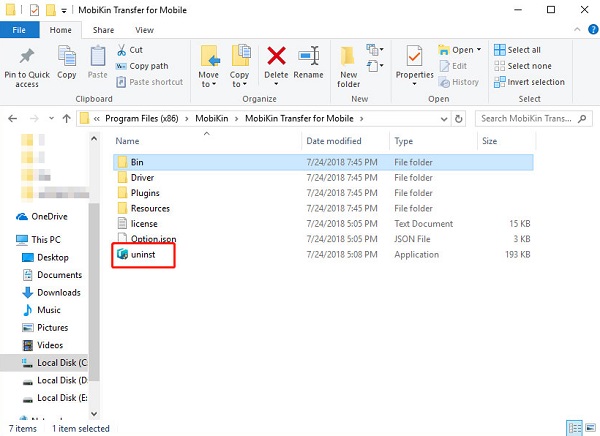Collapse the ribbon with the chevron
This screenshot has height=436, width=600.
pos(577,29)
